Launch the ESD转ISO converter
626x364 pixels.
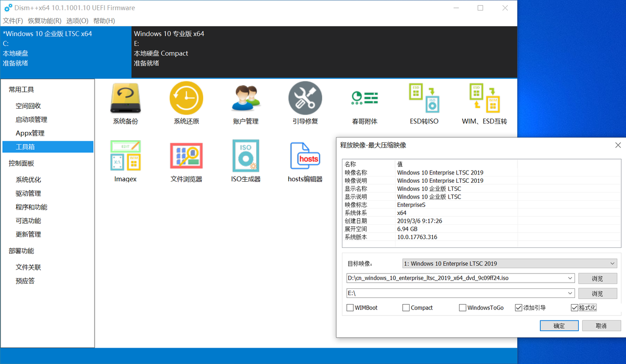tap(424, 103)
